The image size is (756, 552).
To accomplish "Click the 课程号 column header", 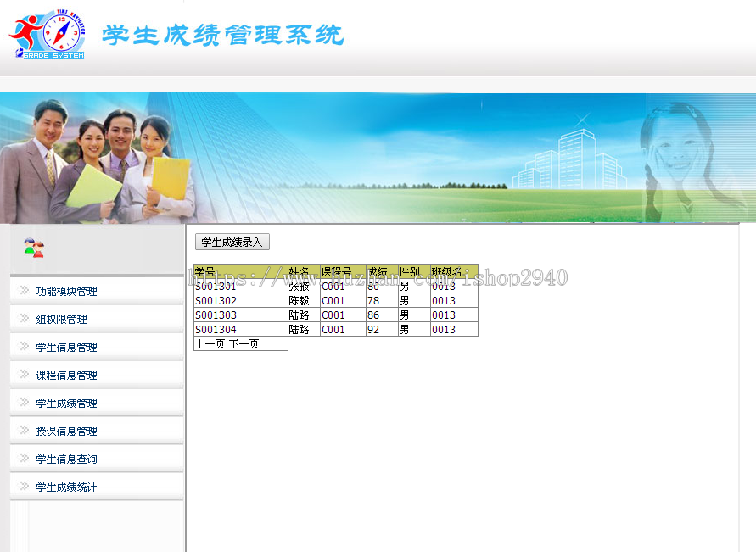I will tap(343, 271).
